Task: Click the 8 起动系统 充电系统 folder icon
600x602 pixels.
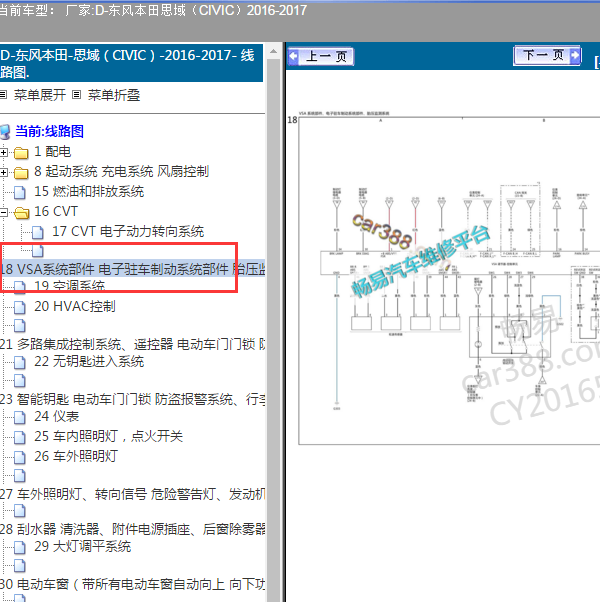Action: (21, 173)
